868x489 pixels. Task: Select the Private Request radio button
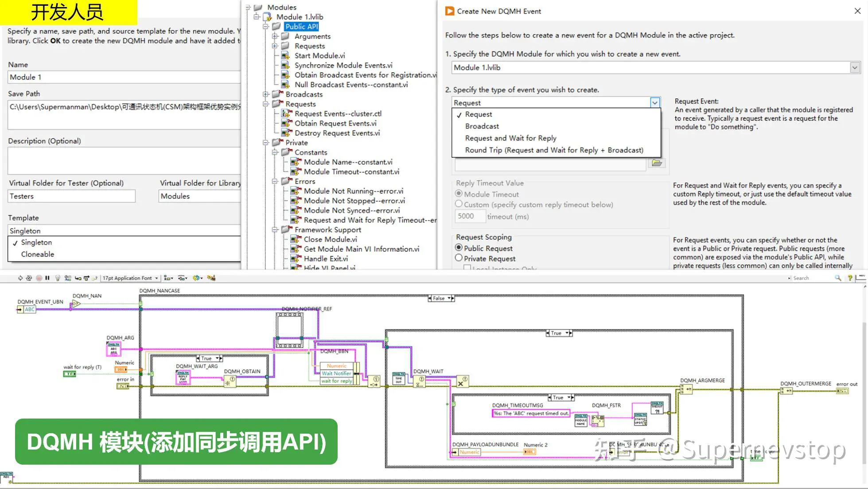(459, 258)
